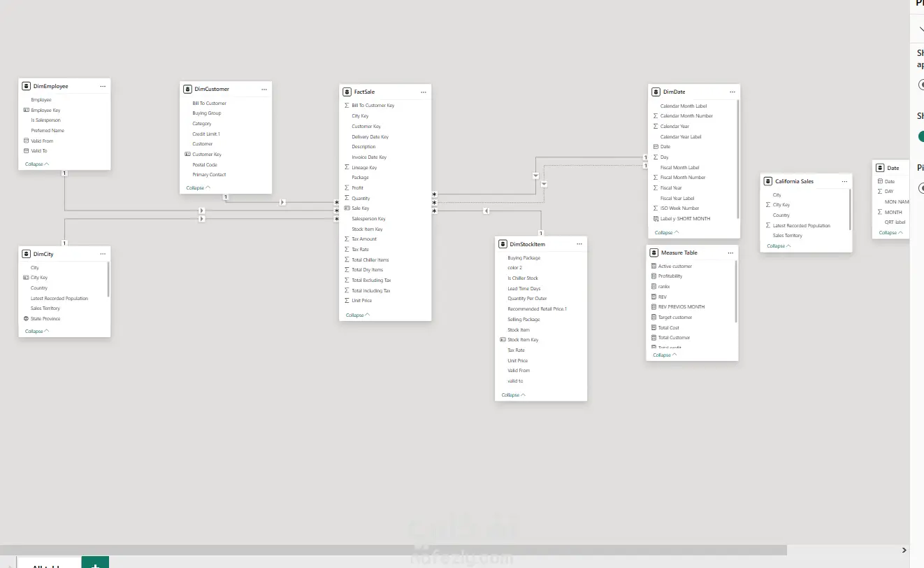Select the Employee Key field in DimEmployee
The height and width of the screenshot is (568, 924).
(45, 110)
